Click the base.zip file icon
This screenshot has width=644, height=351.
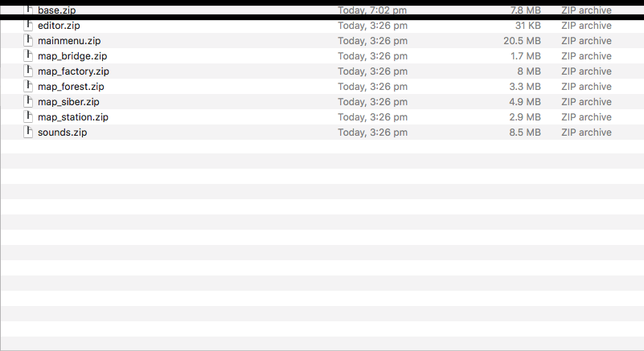(29, 10)
